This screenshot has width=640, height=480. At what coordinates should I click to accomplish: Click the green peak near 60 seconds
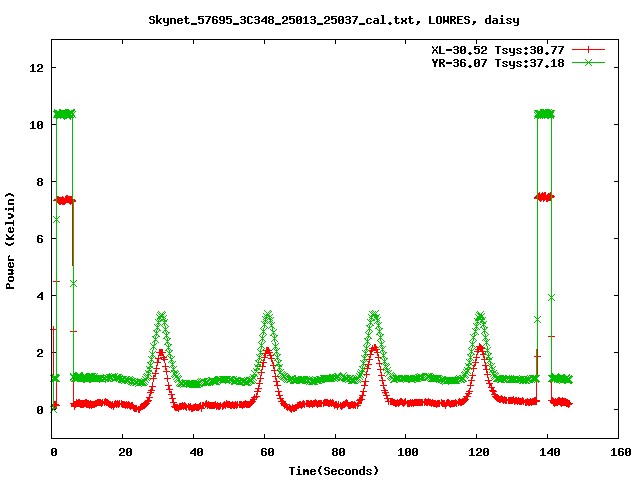(x=268, y=314)
